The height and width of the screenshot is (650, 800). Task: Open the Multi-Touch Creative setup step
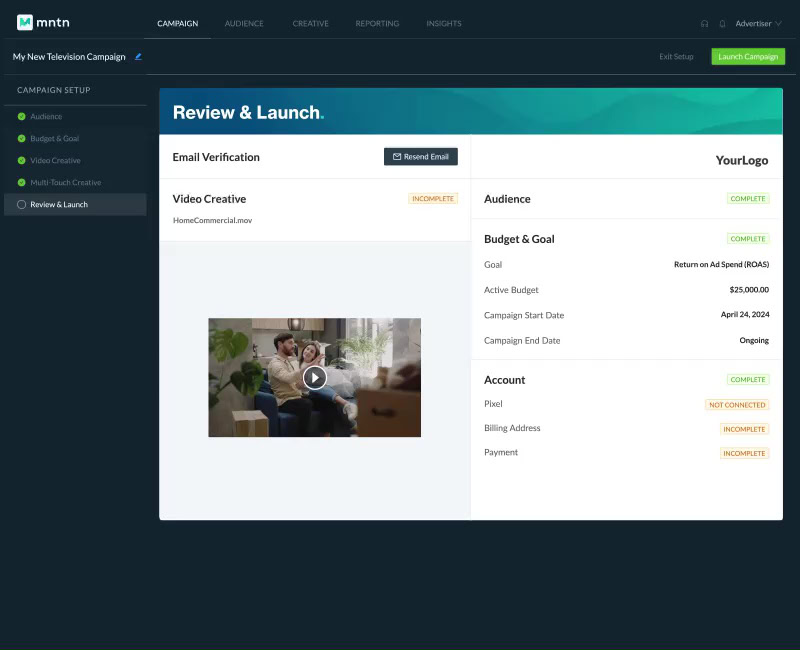[65, 183]
